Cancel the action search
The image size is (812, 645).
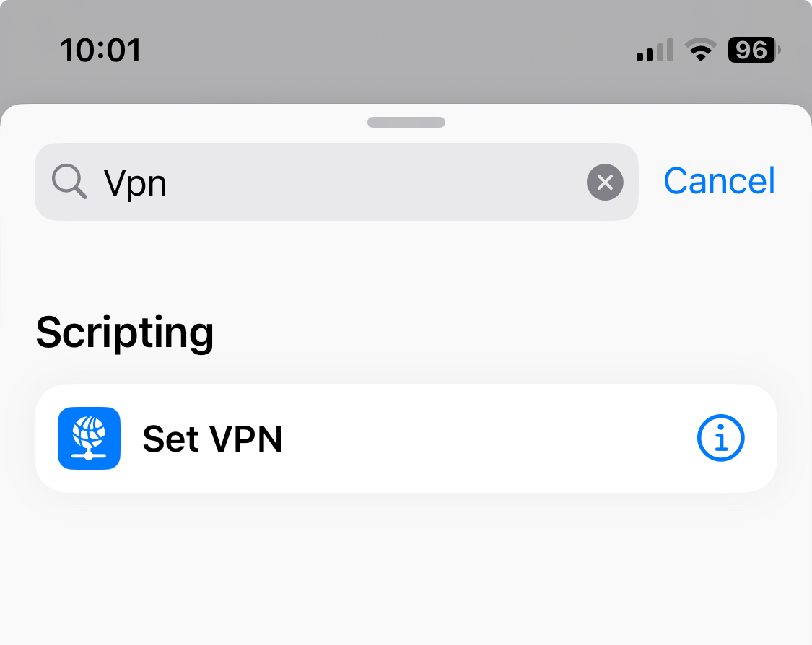click(720, 181)
